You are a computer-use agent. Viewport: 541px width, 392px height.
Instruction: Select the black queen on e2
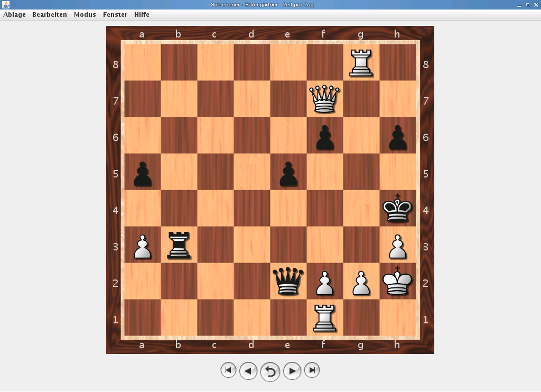coord(287,282)
